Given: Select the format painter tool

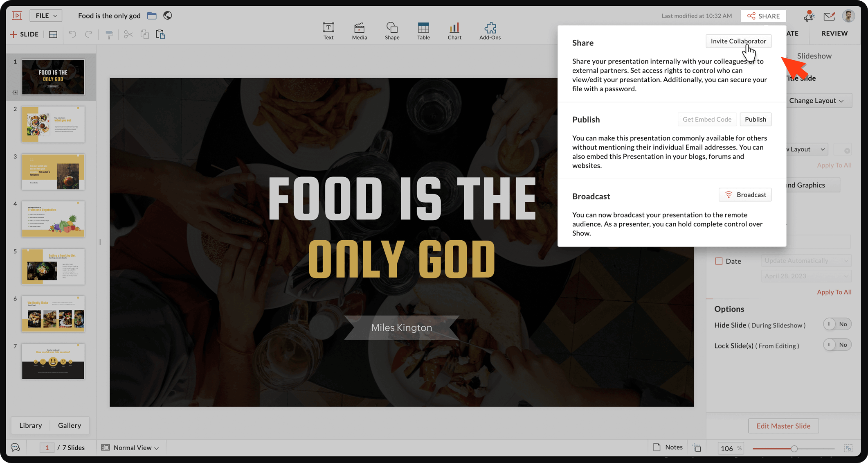Looking at the screenshot, I should click(x=109, y=34).
